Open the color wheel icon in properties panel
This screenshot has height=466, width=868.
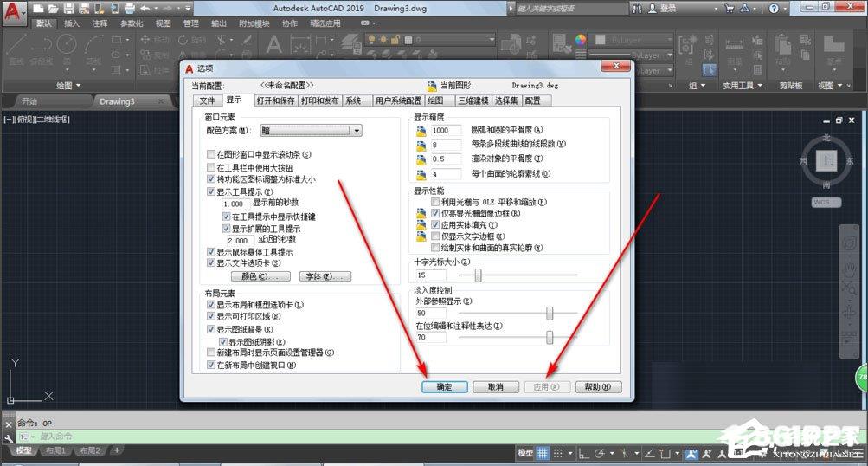click(x=580, y=39)
